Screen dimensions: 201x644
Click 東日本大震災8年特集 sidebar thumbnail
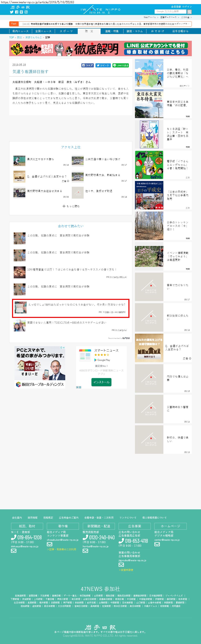tap(149, 104)
